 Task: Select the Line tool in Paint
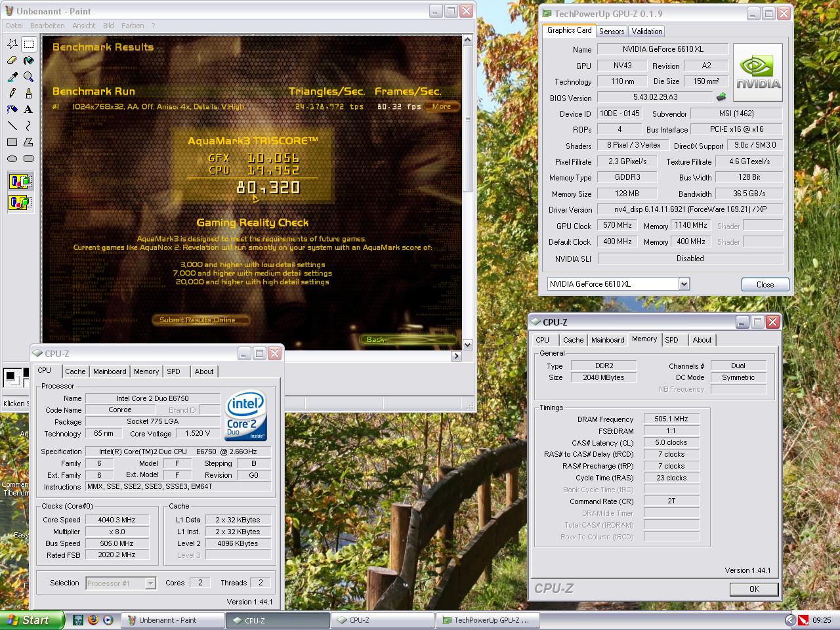(x=12, y=125)
